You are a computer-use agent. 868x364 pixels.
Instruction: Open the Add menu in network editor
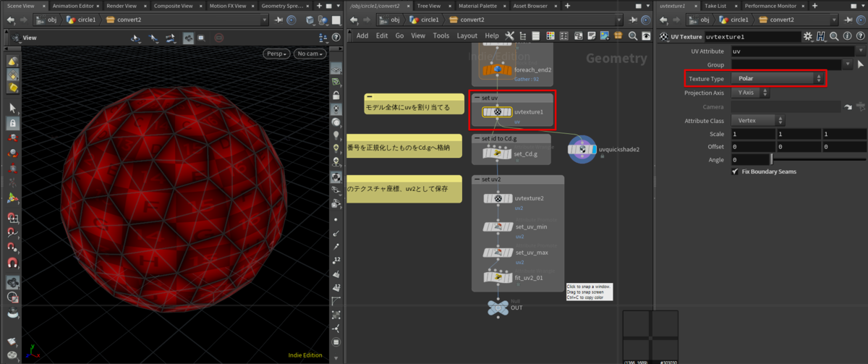[x=362, y=35]
